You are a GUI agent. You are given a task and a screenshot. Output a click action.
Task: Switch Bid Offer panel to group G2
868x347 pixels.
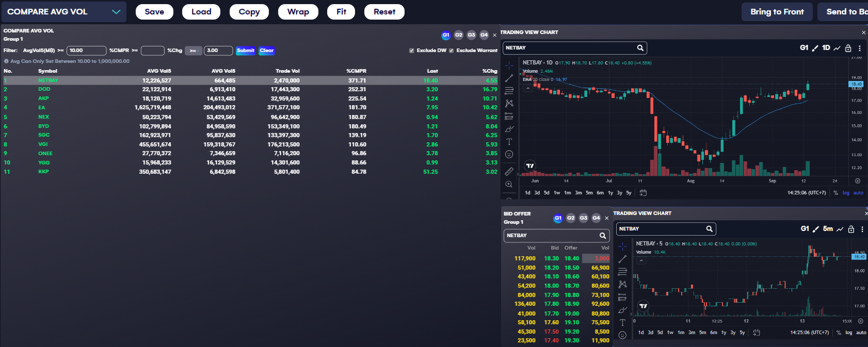coord(571,218)
